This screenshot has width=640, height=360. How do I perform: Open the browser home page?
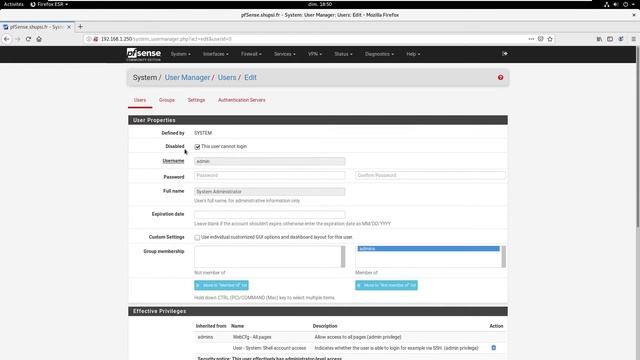39,39
